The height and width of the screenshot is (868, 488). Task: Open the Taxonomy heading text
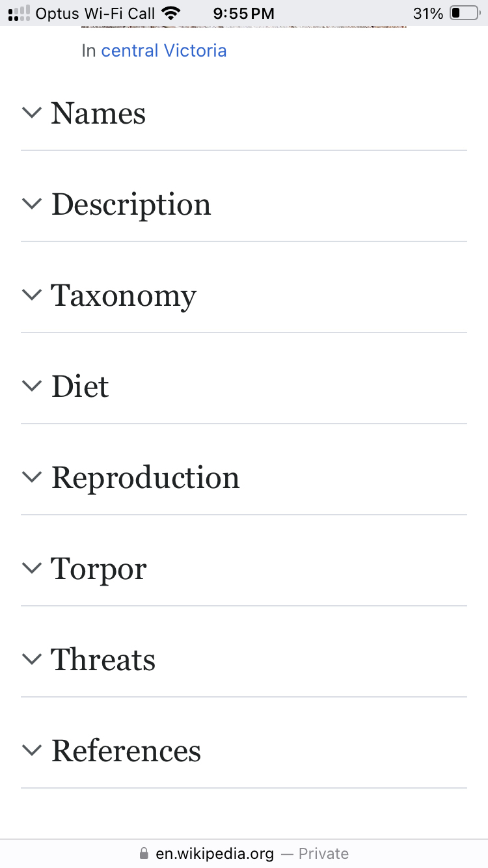[x=124, y=296]
